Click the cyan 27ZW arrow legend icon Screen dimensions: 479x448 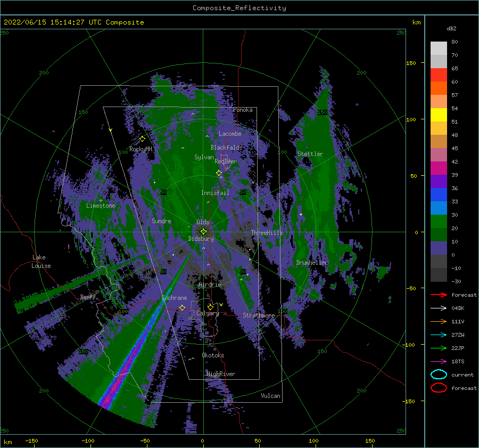point(439,335)
